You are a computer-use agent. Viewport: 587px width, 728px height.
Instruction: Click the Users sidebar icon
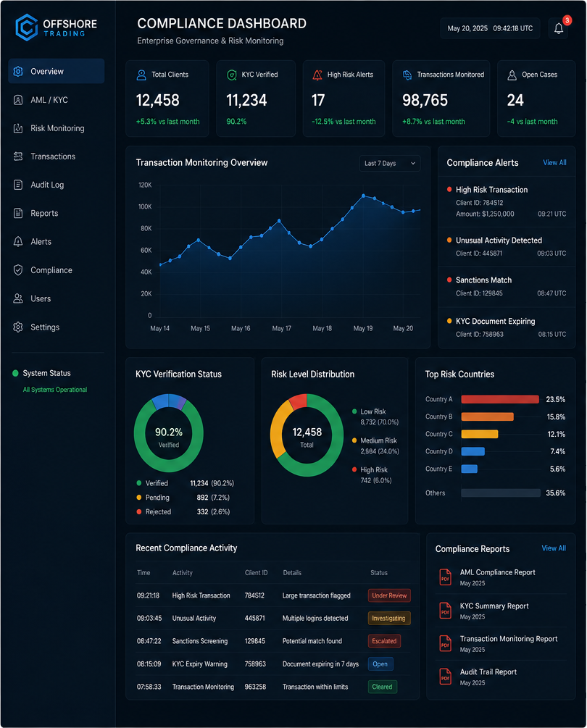[18, 298]
